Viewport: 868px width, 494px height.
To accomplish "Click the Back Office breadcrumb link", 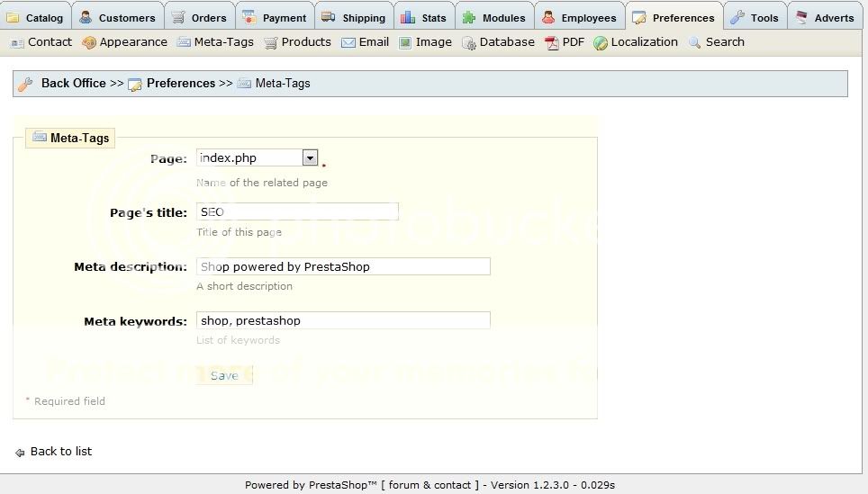I will [73, 84].
